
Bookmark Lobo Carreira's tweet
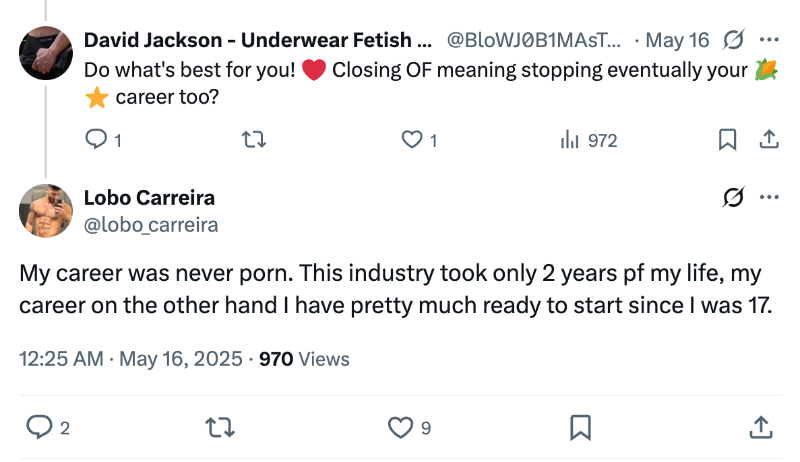coord(579,428)
